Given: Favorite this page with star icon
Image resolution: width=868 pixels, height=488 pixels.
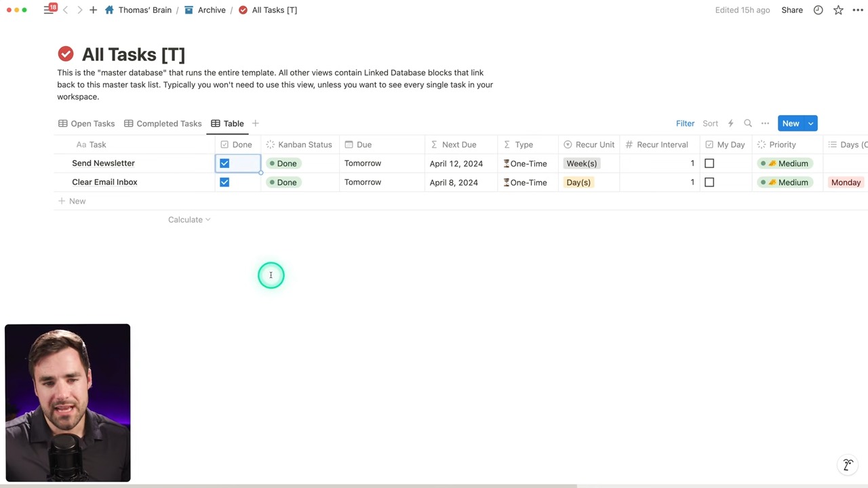Looking at the screenshot, I should [838, 10].
